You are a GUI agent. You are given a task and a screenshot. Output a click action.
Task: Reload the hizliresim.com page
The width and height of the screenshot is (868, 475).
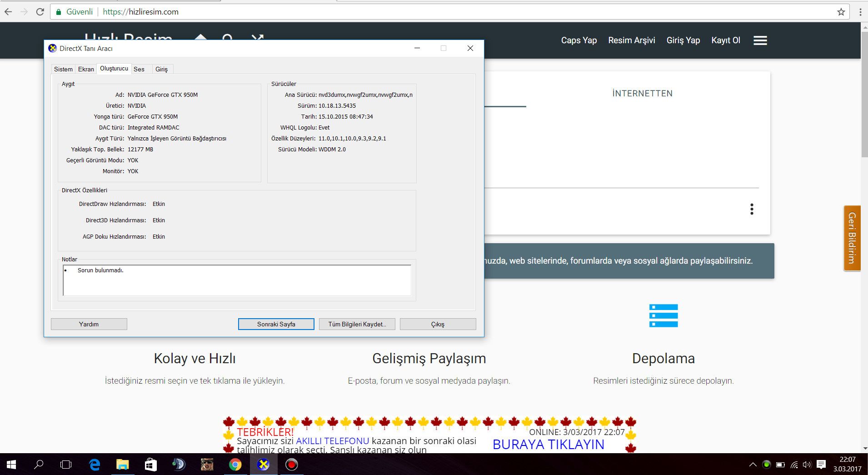point(40,12)
